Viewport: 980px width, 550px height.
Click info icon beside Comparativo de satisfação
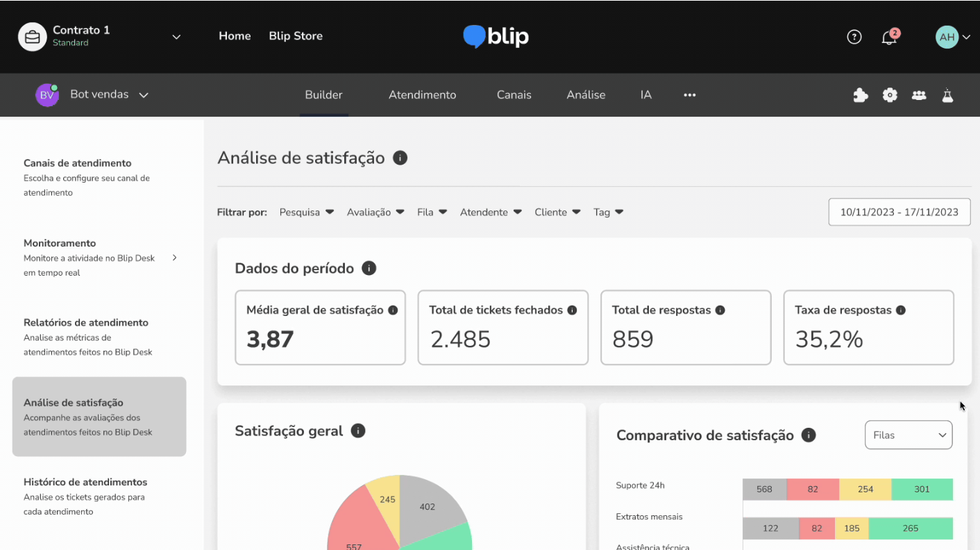click(x=809, y=435)
